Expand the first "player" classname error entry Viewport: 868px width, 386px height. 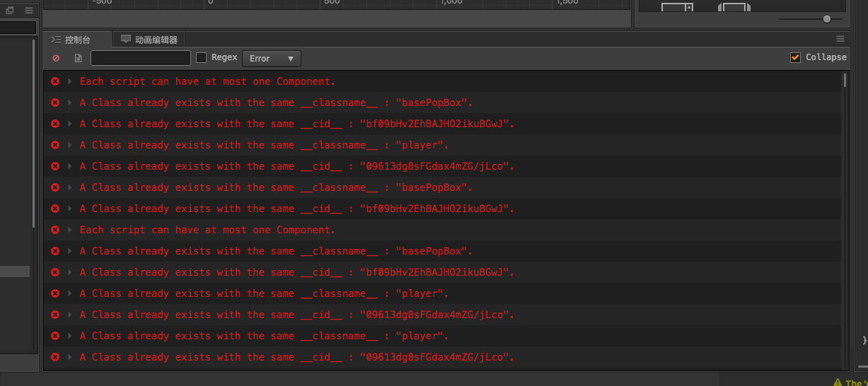70,145
